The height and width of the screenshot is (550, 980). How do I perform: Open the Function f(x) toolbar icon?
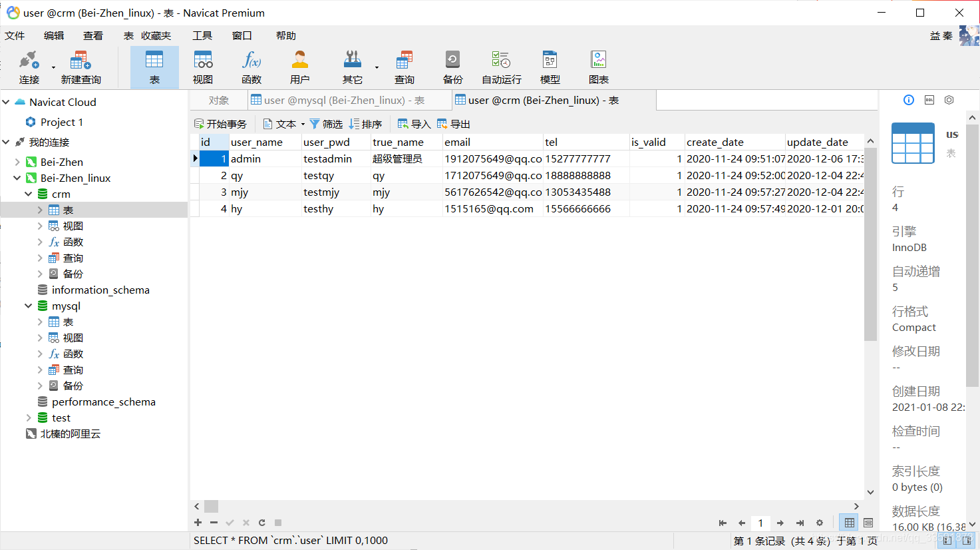point(251,67)
